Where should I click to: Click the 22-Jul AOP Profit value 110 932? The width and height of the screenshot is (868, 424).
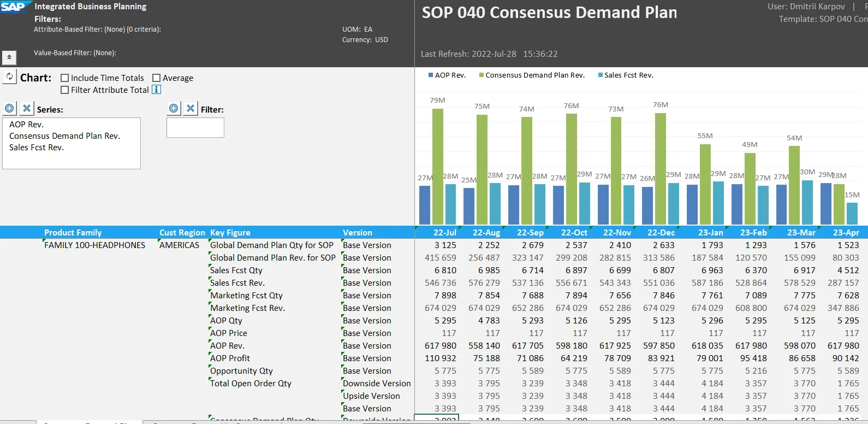(441, 358)
